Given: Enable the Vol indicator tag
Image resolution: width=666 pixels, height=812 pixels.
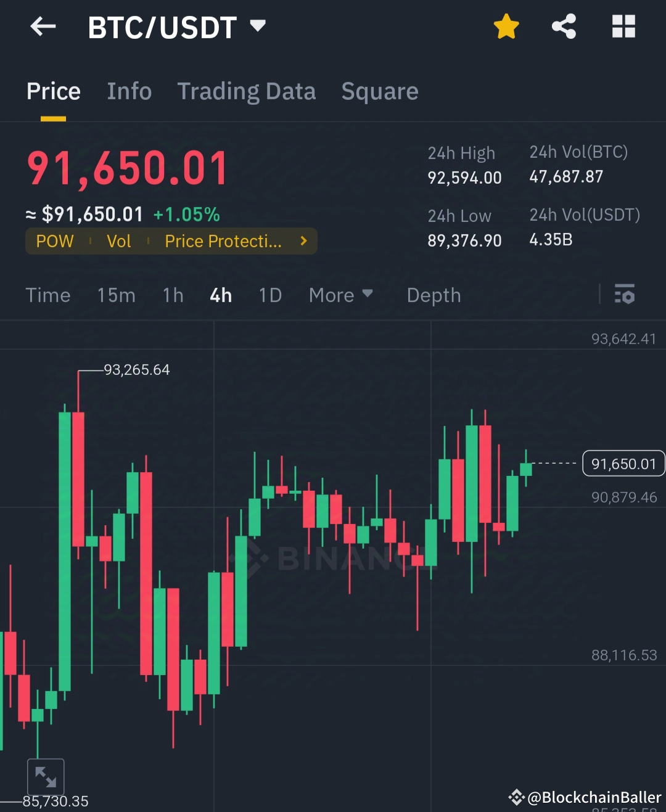Looking at the screenshot, I should (x=118, y=241).
